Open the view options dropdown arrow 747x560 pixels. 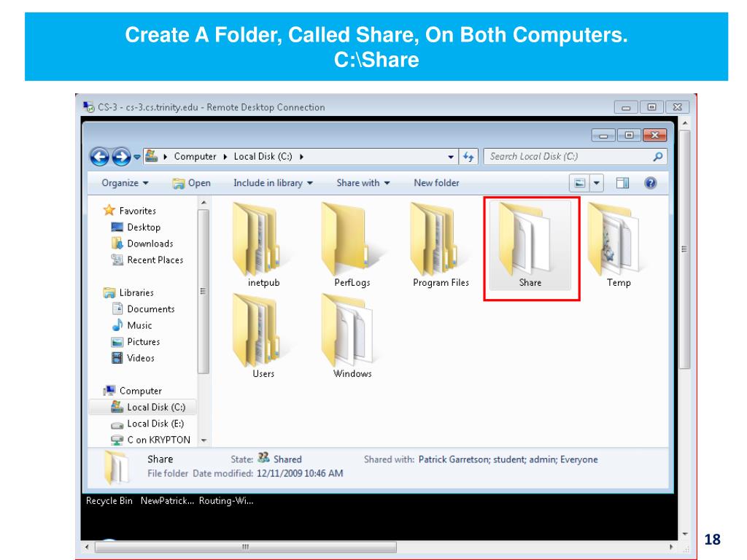597,183
